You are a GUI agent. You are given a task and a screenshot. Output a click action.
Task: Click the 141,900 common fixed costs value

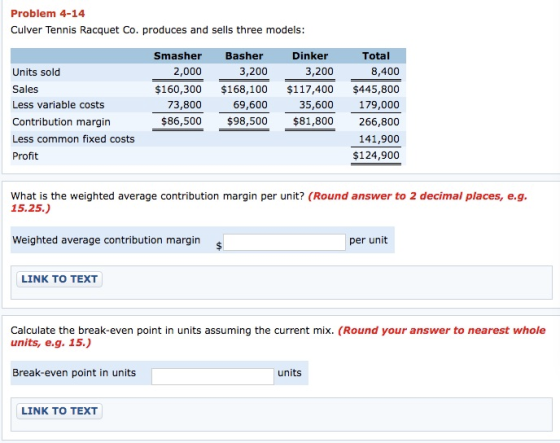(379, 139)
